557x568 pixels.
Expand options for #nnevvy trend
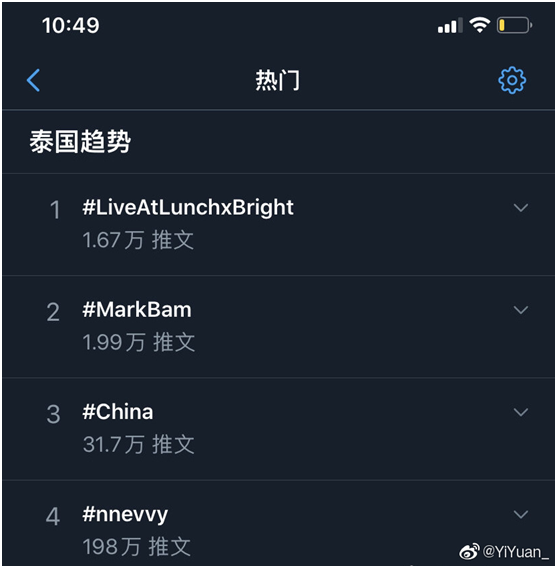pyautogui.click(x=521, y=514)
